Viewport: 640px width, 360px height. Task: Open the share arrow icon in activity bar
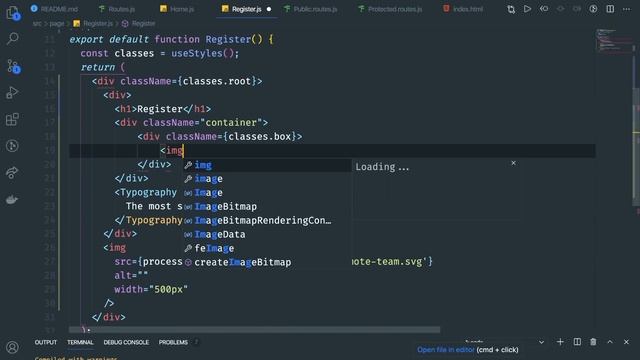pyautogui.click(x=13, y=173)
